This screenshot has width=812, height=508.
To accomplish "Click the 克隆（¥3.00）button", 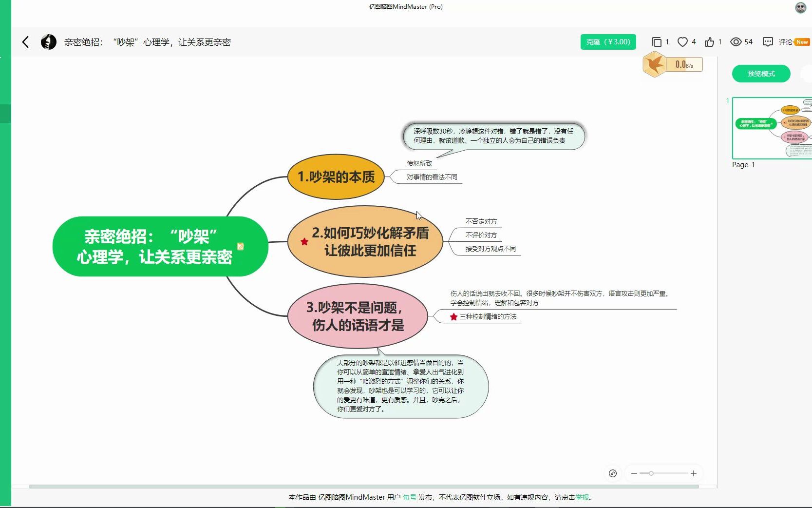I will coord(608,42).
